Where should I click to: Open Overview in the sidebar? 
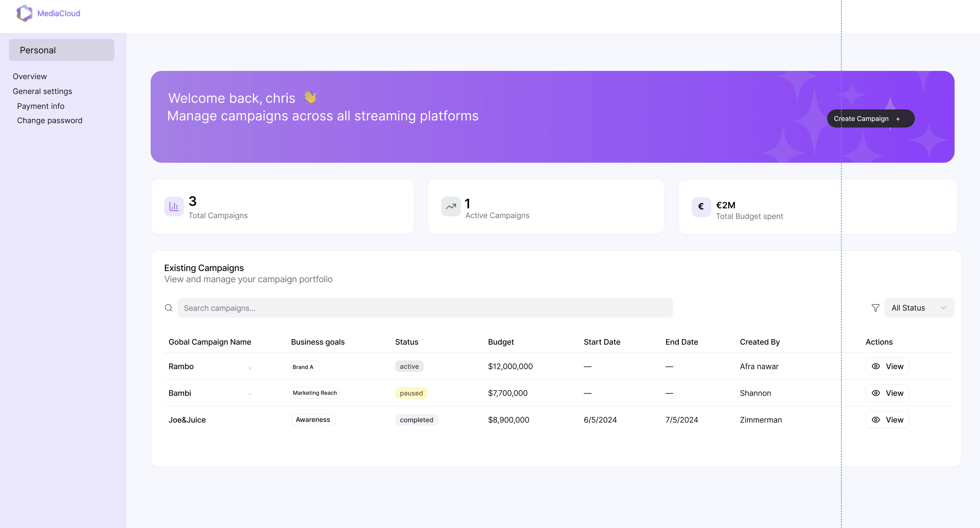(x=30, y=76)
